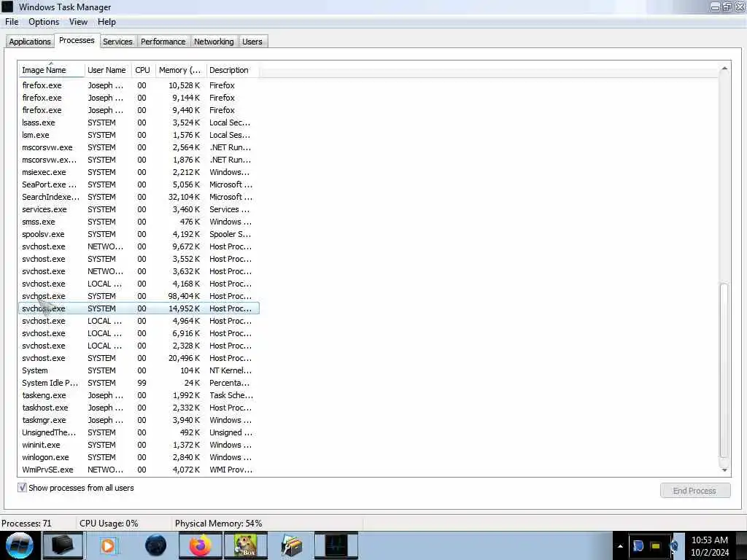747x560 pixels.
Task: Open the Windows Start menu orb
Action: pyautogui.click(x=20, y=545)
